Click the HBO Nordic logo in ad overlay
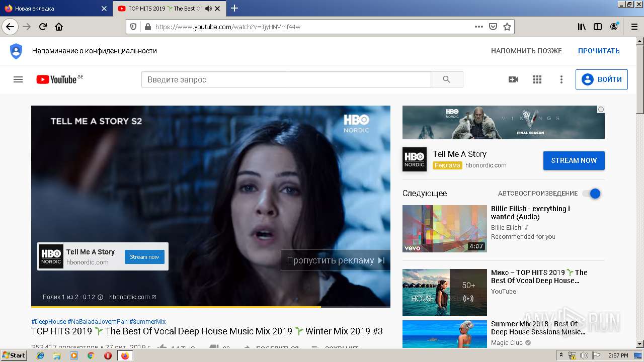This screenshot has width=644, height=362. coord(51,256)
